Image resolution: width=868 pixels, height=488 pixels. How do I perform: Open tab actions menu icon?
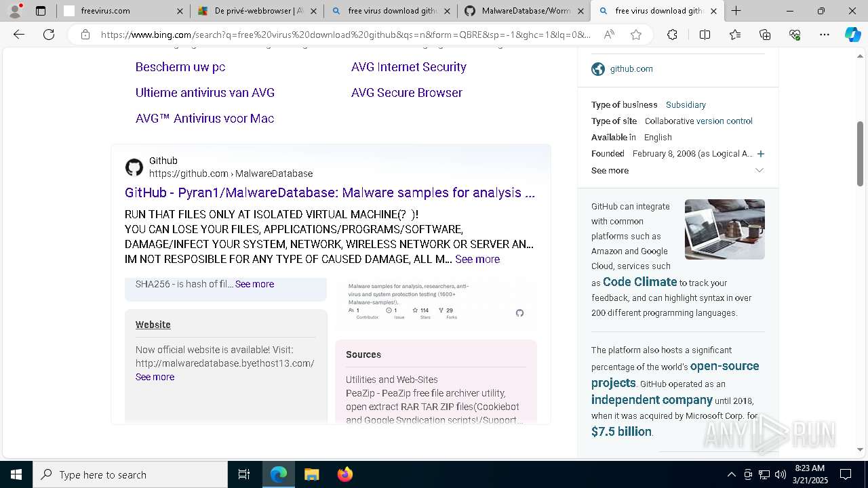[x=41, y=11]
